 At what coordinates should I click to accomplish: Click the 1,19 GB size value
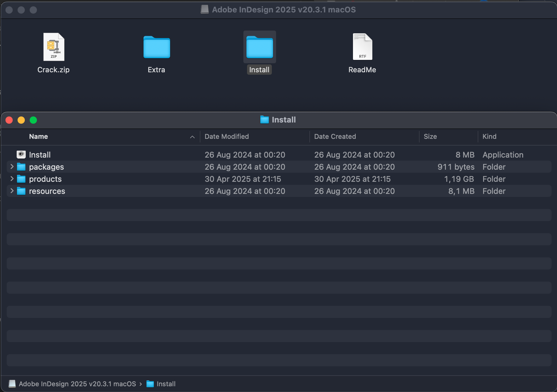[459, 179]
